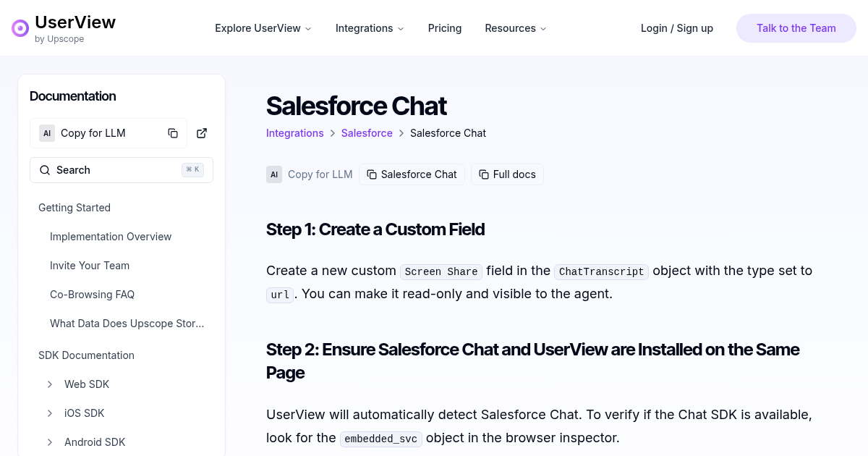
Task: Click the AI badge in the sidebar Copy for LLM box
Action: (47, 133)
